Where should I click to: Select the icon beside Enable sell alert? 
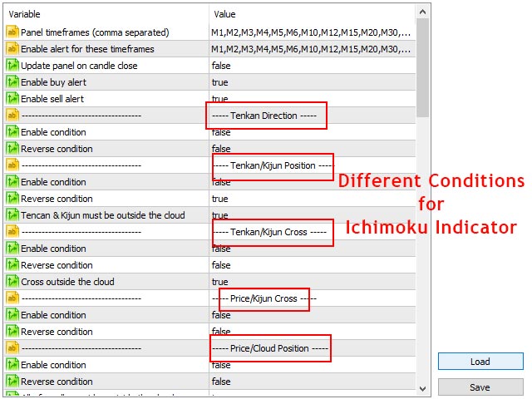pos(12,99)
